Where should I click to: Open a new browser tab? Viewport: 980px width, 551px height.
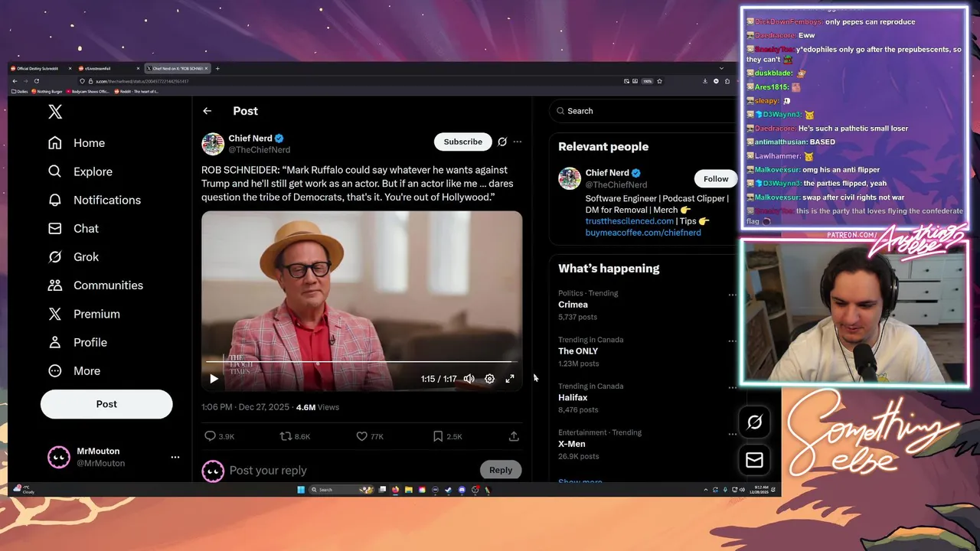[x=217, y=68]
